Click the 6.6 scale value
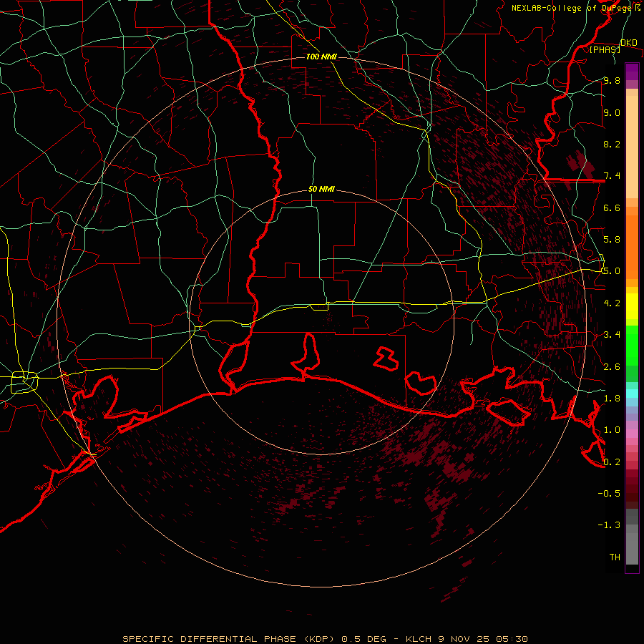Viewport: 644px width, 644px height. pos(612,208)
